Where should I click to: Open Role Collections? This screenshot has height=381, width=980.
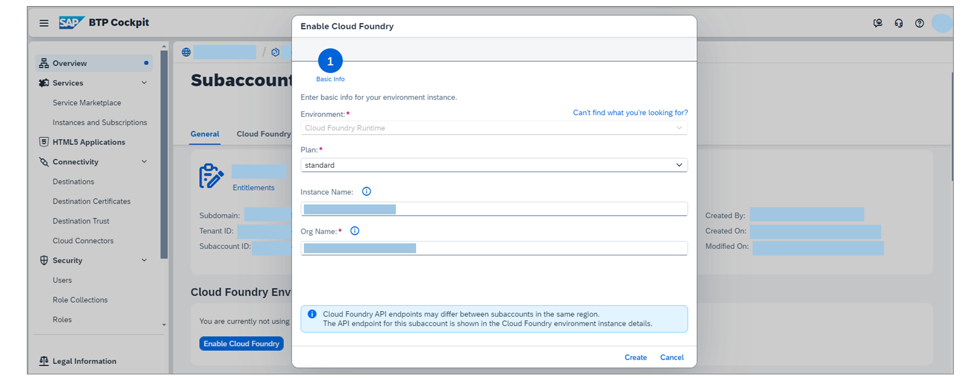coord(80,300)
